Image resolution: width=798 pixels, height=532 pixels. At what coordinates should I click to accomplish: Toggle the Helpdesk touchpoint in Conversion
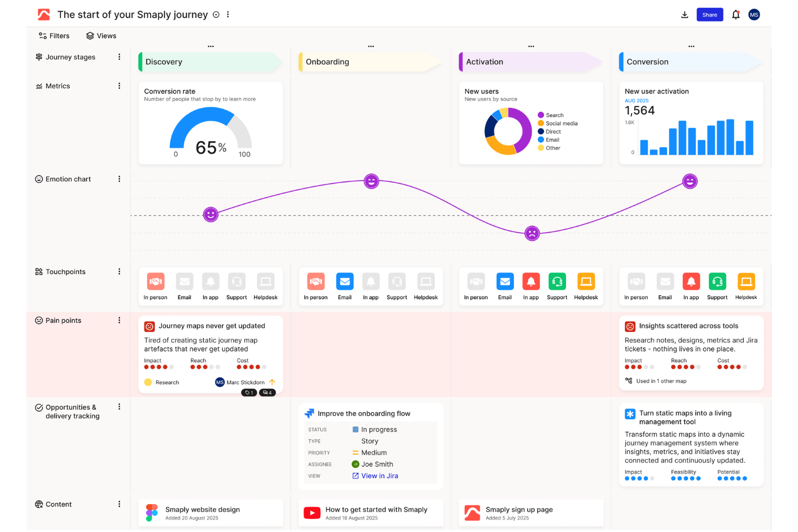[x=746, y=281]
